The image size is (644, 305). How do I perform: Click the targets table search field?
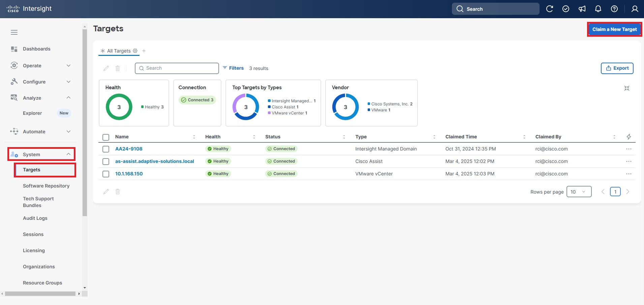(177, 68)
